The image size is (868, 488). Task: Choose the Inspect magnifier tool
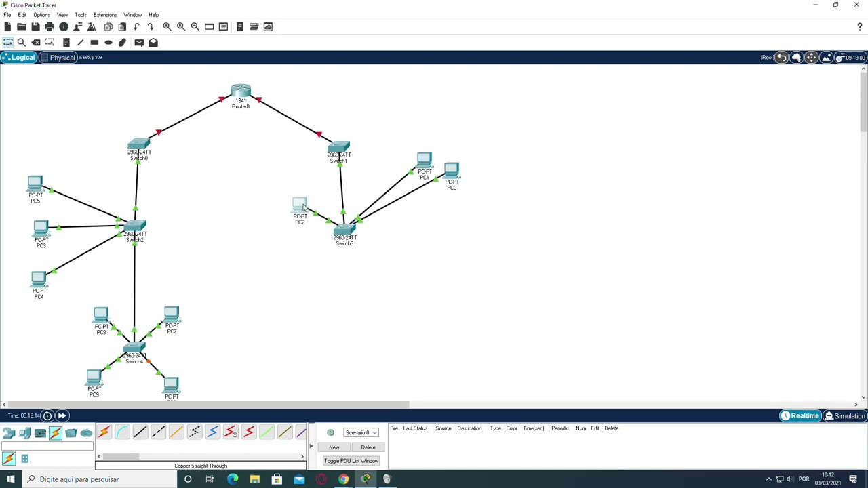click(22, 42)
